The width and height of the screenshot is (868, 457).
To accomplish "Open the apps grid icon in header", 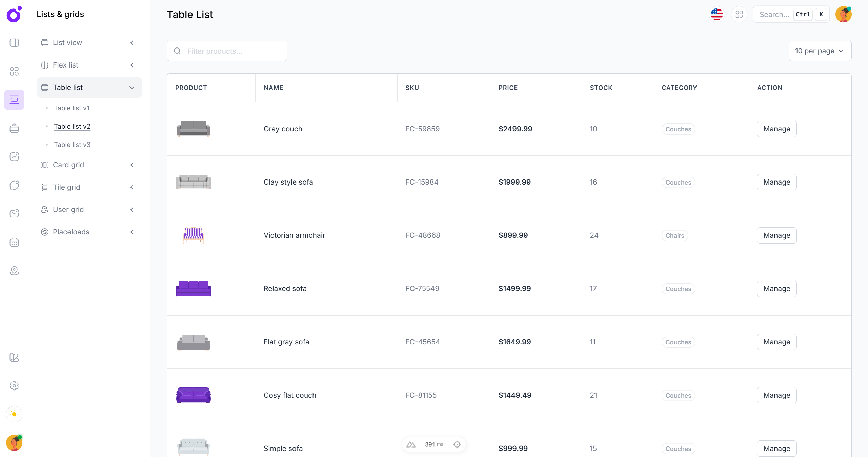I will click(739, 14).
